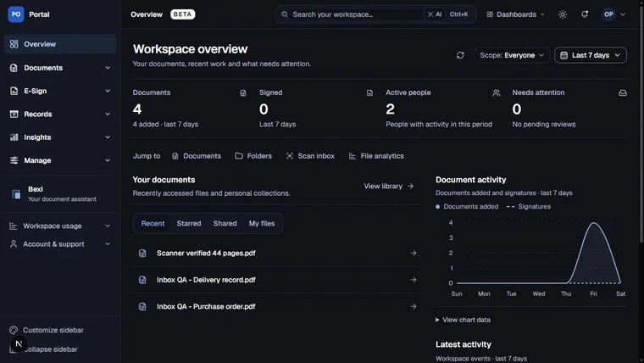Select the Recent tab
This screenshot has width=644, height=363.
pos(153,224)
